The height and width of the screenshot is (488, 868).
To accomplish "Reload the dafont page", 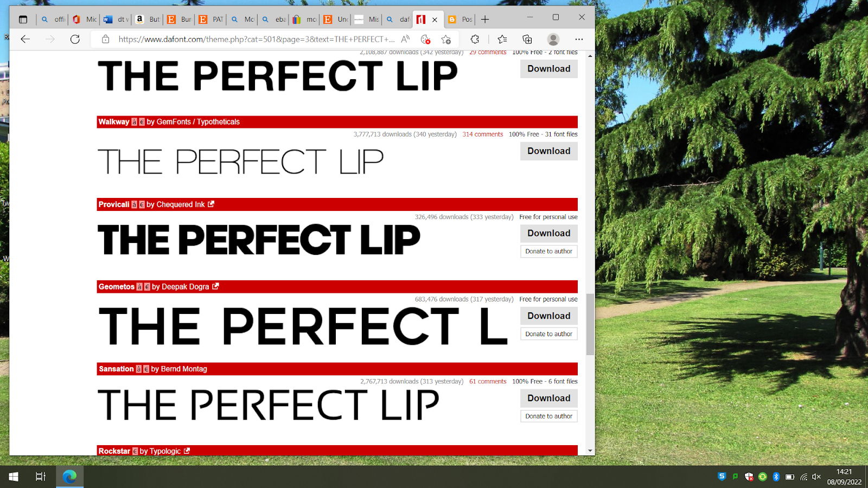I will [75, 39].
